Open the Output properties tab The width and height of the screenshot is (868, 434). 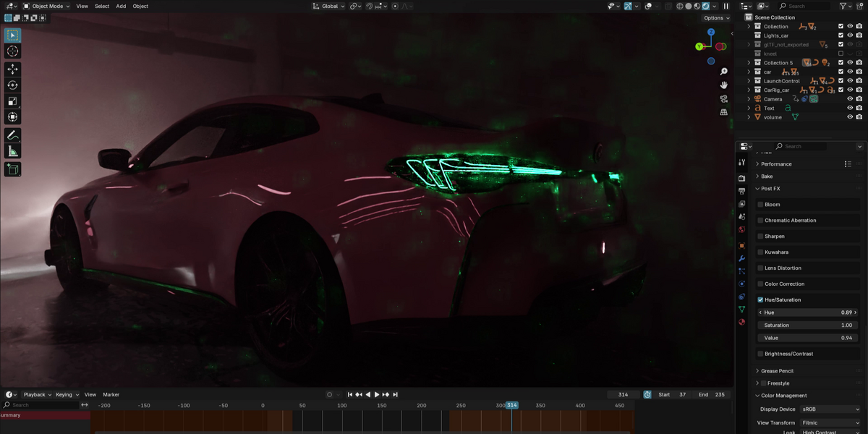(x=741, y=191)
